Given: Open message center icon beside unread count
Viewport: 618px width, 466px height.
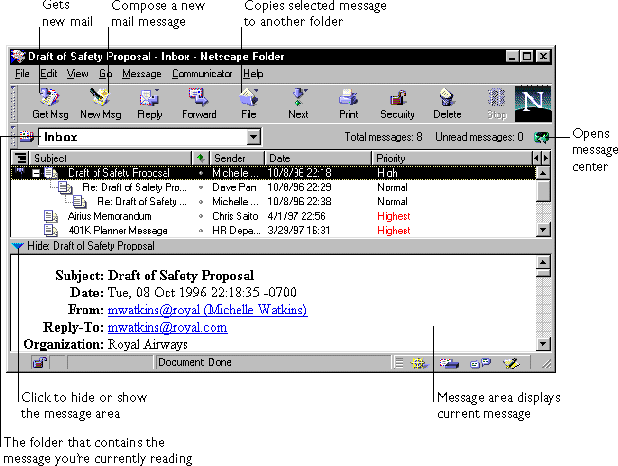Looking at the screenshot, I should tap(541, 136).
